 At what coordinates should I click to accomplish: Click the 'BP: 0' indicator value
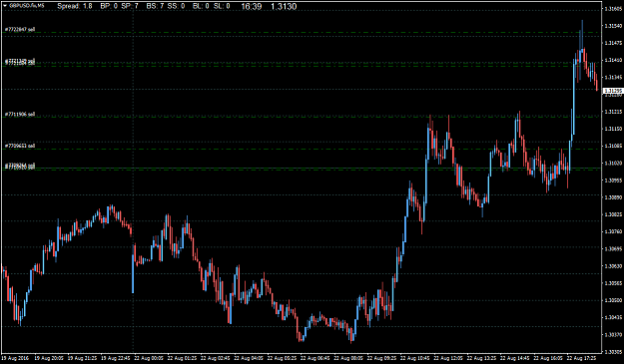pos(109,6)
